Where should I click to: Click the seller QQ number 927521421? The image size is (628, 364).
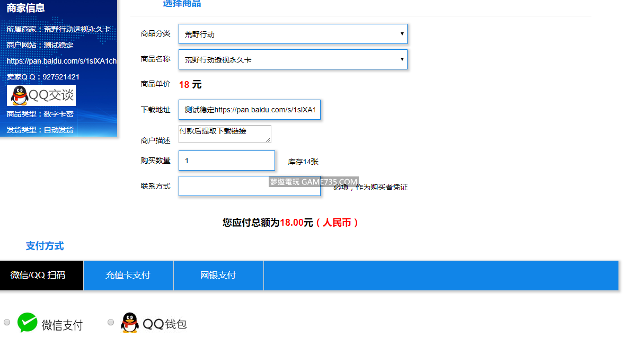pos(61,77)
